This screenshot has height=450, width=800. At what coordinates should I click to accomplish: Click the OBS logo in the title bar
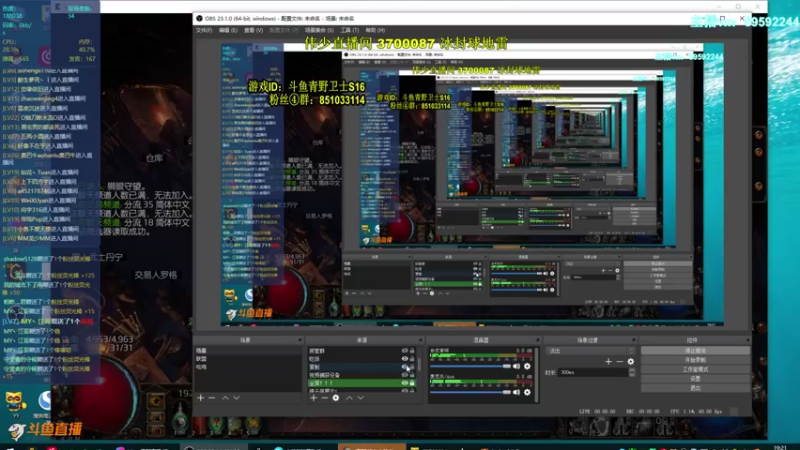point(199,18)
